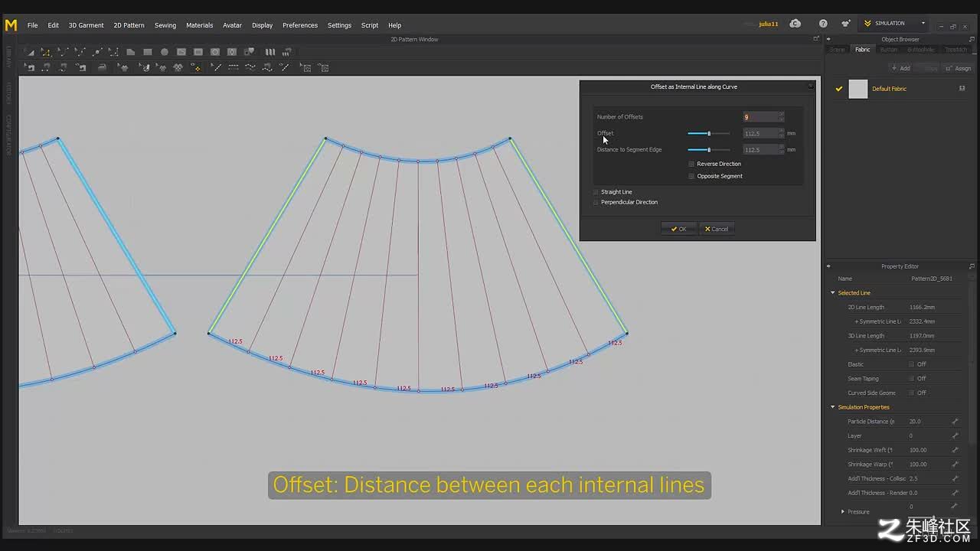Select the Ellipse pattern tool

click(x=164, y=52)
